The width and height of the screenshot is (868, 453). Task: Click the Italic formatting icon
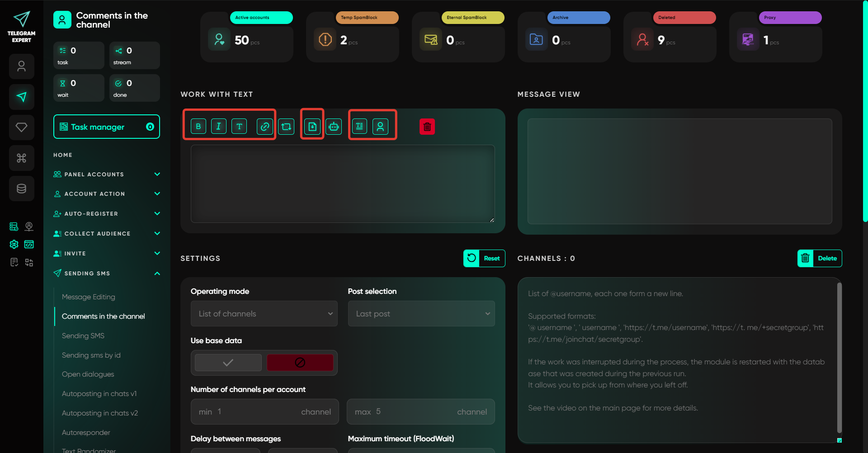(218, 127)
